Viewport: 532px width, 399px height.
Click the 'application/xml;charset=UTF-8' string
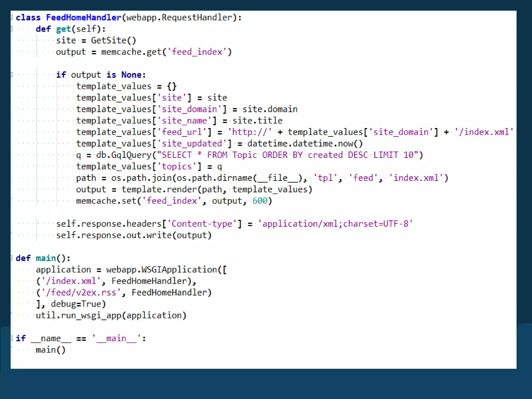pos(335,224)
